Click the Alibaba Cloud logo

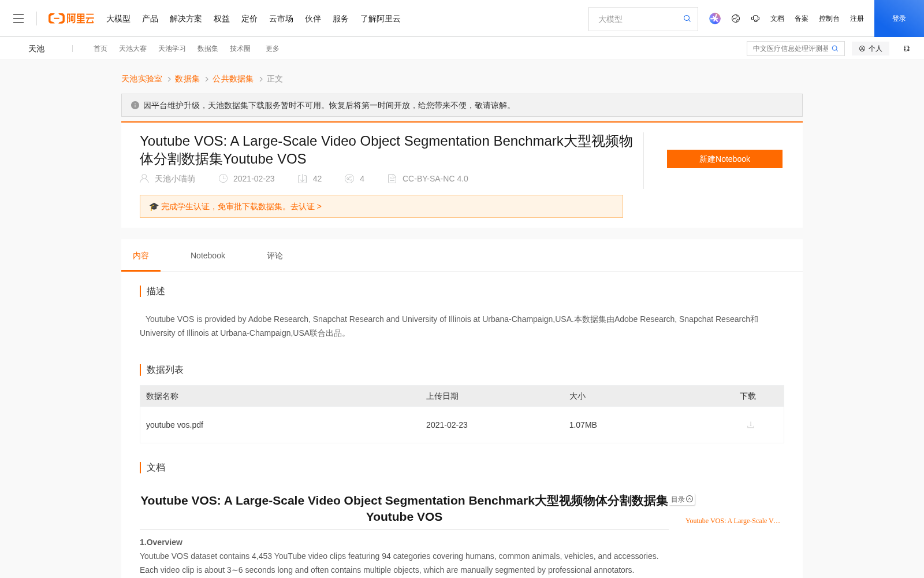[x=71, y=18]
